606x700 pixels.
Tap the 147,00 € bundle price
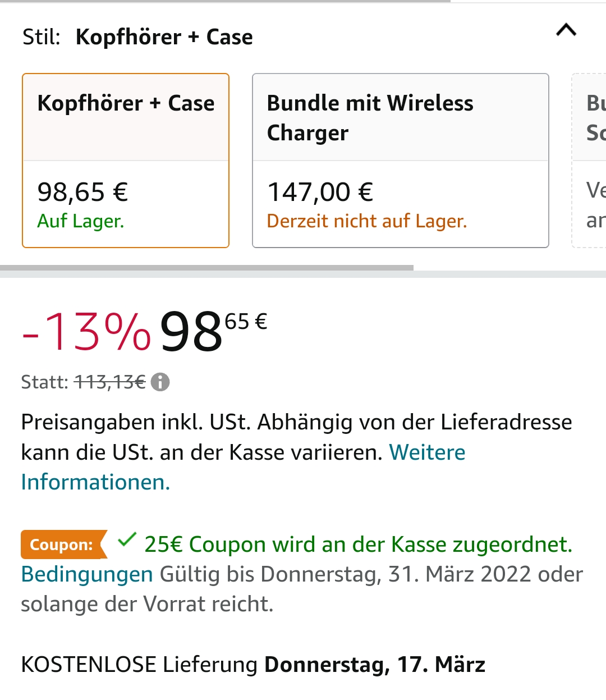tap(320, 192)
